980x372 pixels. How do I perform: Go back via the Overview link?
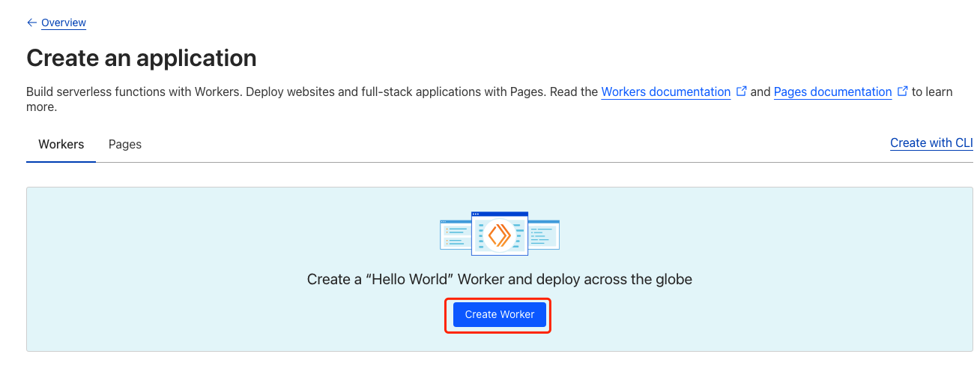pyautogui.click(x=64, y=22)
